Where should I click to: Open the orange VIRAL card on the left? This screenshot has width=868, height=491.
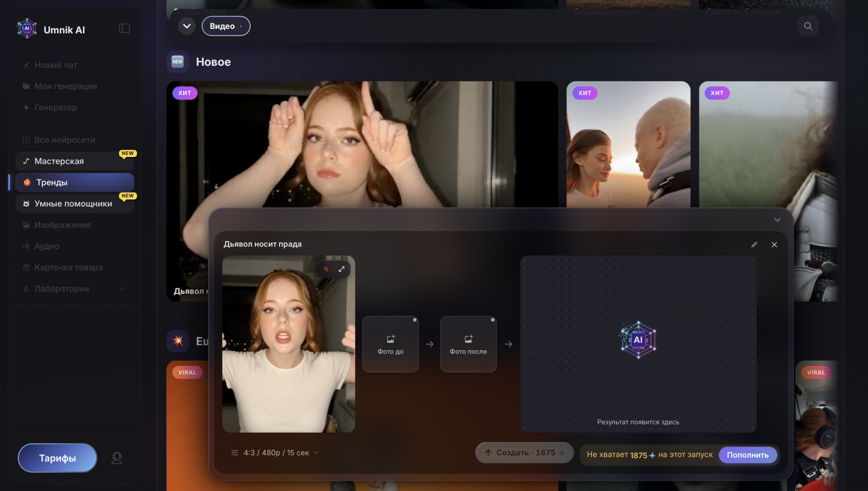(187, 426)
